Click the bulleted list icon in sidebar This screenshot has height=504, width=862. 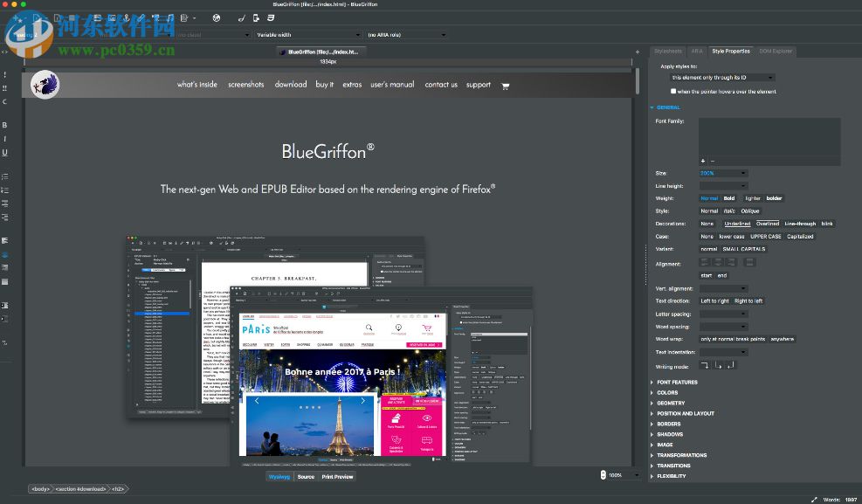pos(4,177)
